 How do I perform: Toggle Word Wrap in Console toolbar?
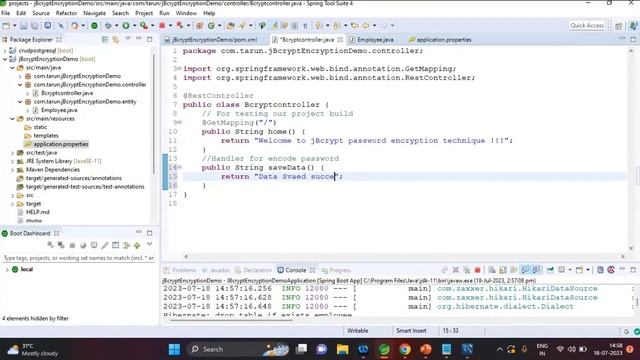click(x=513, y=270)
